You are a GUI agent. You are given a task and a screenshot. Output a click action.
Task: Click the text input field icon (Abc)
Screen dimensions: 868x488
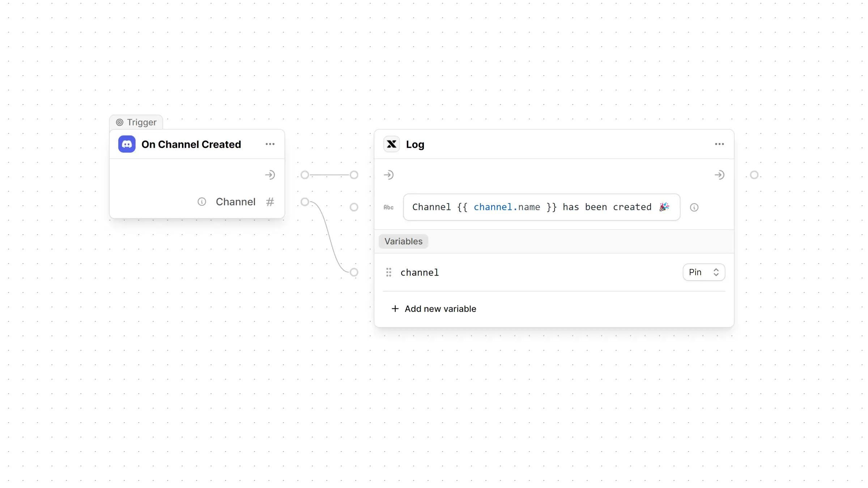pyautogui.click(x=389, y=207)
